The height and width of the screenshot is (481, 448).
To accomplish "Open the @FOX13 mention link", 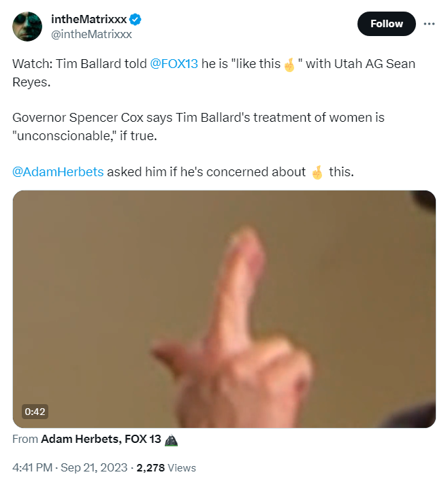I will [x=174, y=64].
